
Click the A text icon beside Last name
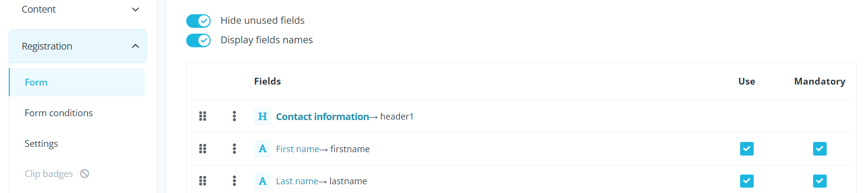point(263,181)
